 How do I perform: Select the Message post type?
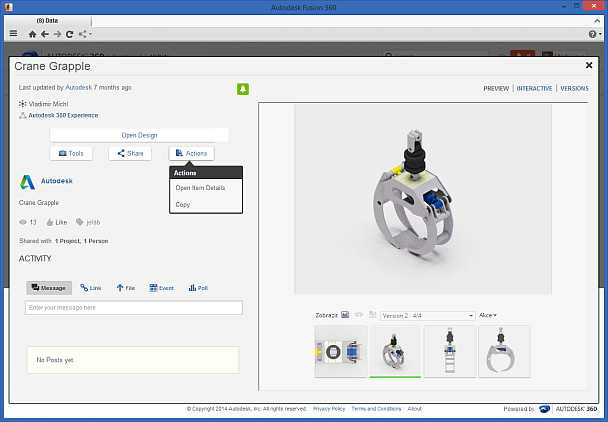[x=49, y=288]
